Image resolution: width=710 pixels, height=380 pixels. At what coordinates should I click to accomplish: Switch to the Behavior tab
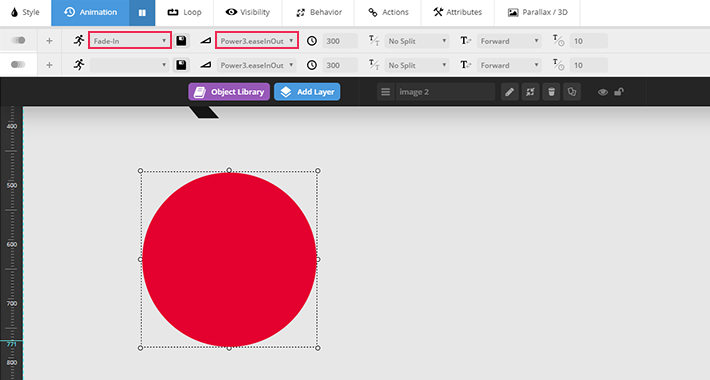pos(318,12)
